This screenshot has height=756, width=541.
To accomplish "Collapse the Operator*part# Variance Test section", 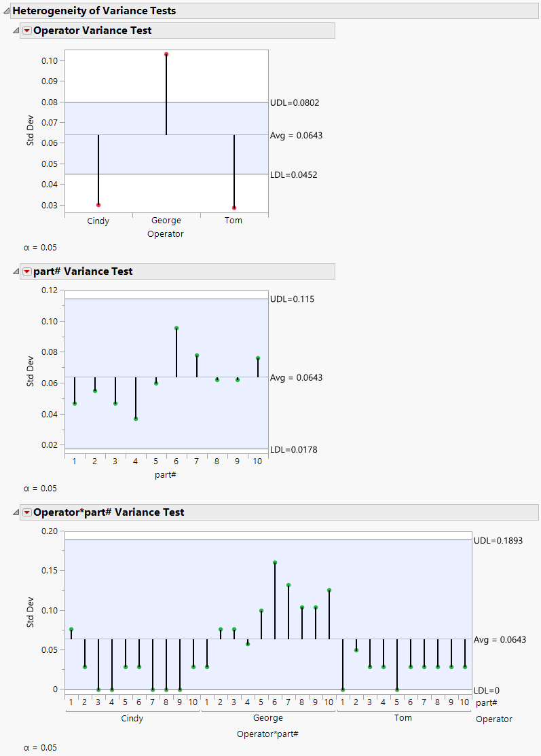I will coord(17,512).
